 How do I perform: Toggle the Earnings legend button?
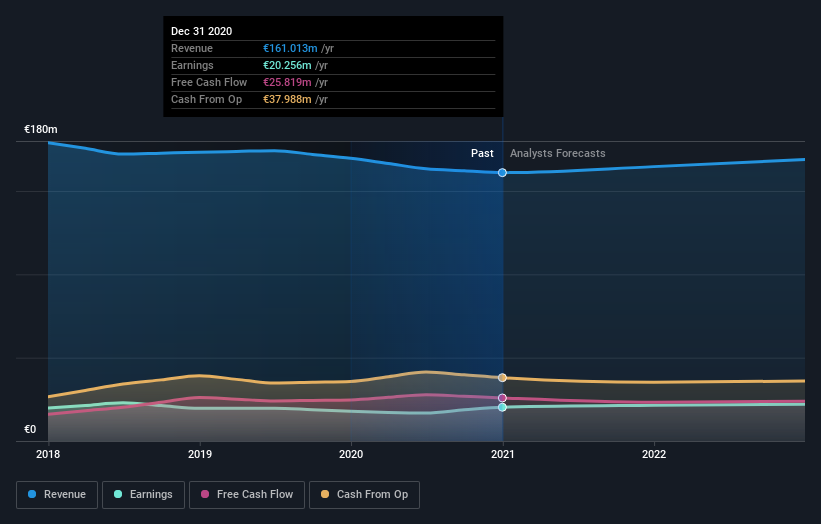143,495
